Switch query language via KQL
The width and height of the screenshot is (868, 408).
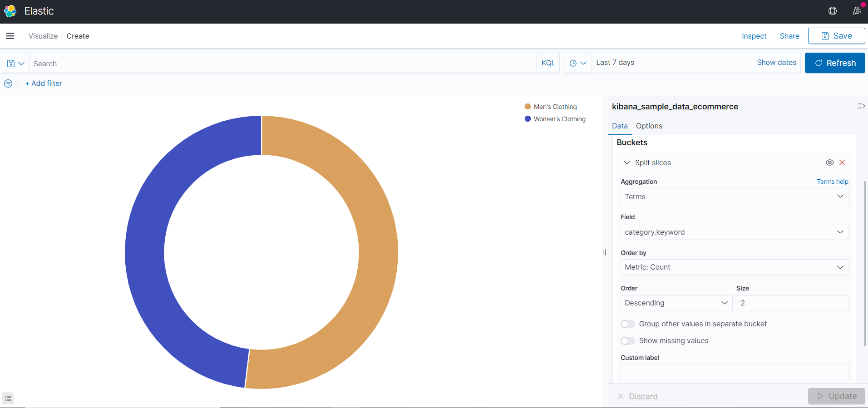[548, 63]
